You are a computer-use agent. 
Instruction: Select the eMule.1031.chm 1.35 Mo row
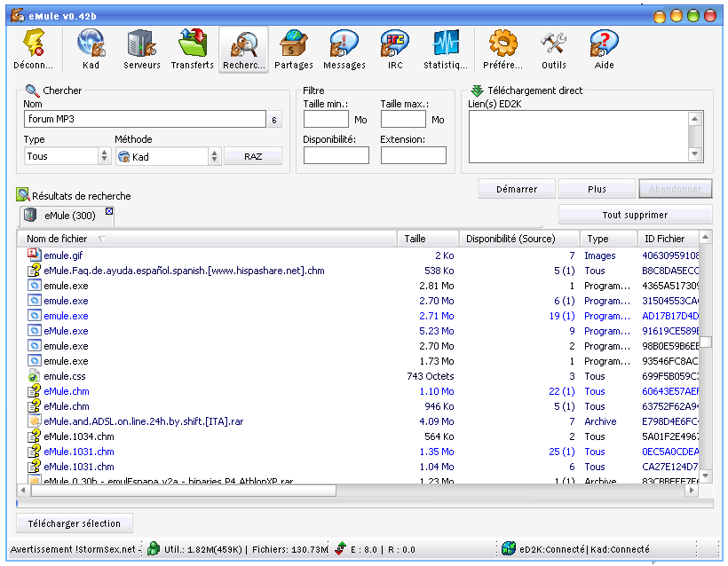click(x=358, y=452)
